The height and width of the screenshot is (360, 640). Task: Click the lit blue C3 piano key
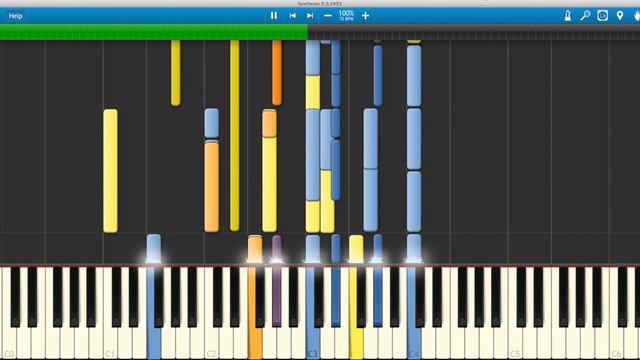(312, 343)
